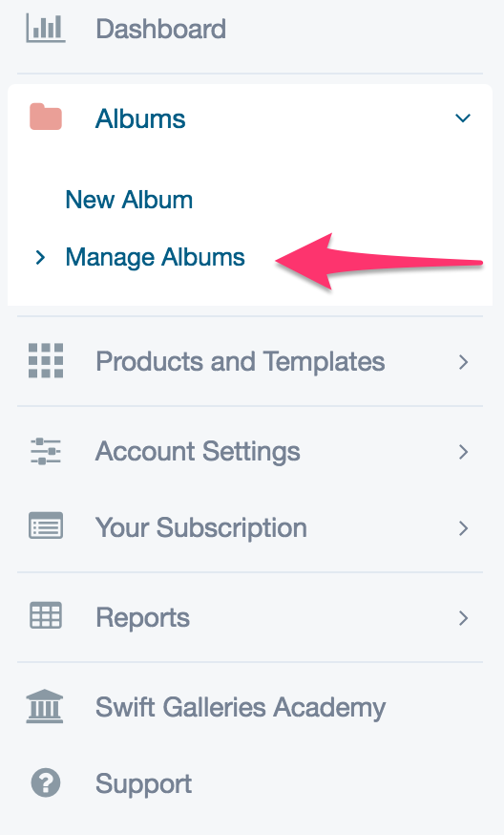
Task: Select the Albums menu label
Action: [x=140, y=118]
